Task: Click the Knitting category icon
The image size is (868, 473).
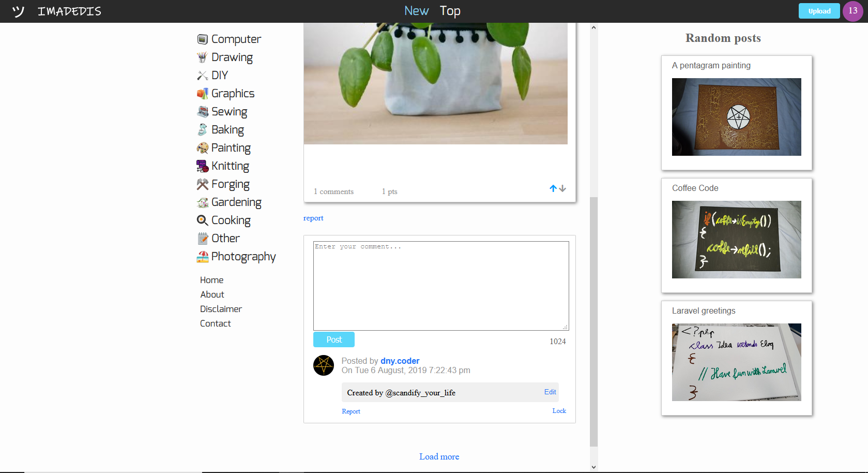Action: point(203,166)
